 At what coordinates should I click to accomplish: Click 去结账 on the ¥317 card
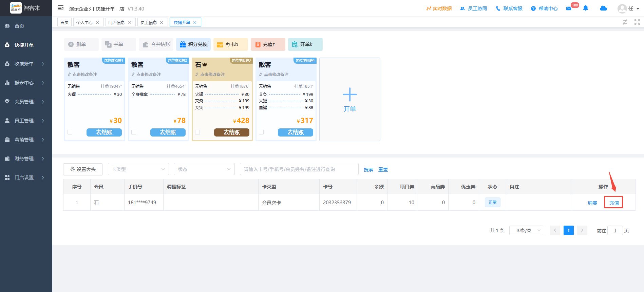(296, 132)
